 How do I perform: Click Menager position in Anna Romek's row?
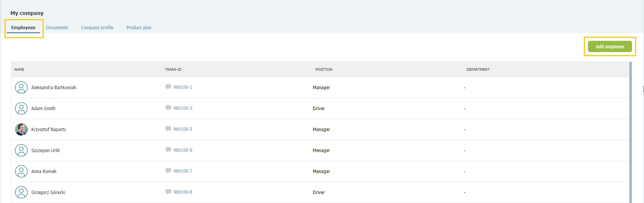click(x=321, y=172)
